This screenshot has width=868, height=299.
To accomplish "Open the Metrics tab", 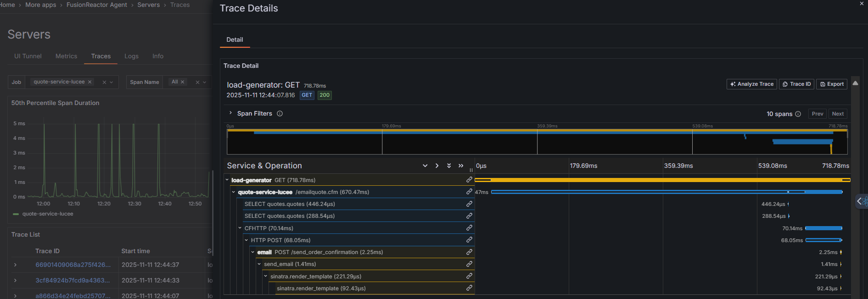I will point(66,56).
